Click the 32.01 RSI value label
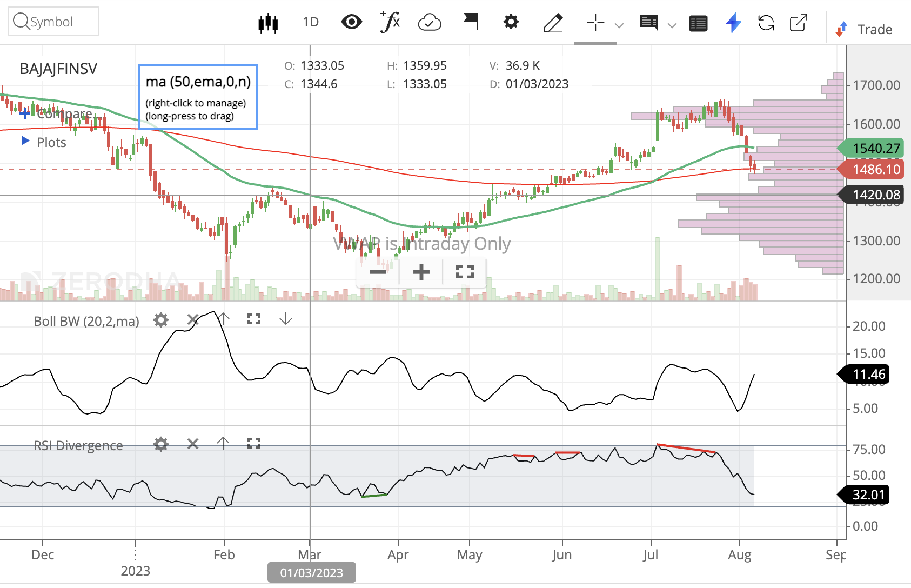Viewport: 911px width, 588px height. coord(863,495)
